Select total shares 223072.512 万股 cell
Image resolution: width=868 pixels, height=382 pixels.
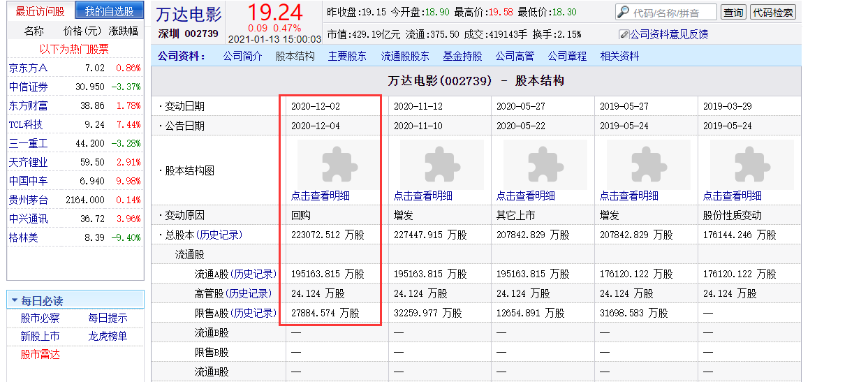point(328,235)
